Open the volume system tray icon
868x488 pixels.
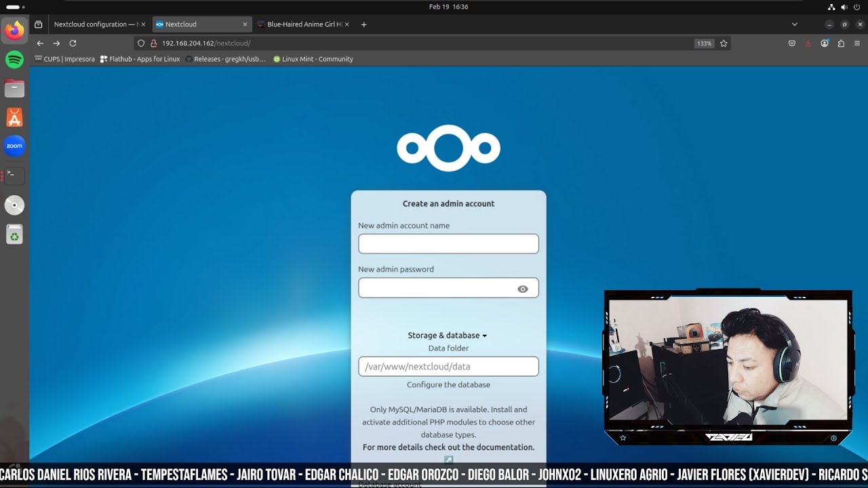tap(844, 7)
